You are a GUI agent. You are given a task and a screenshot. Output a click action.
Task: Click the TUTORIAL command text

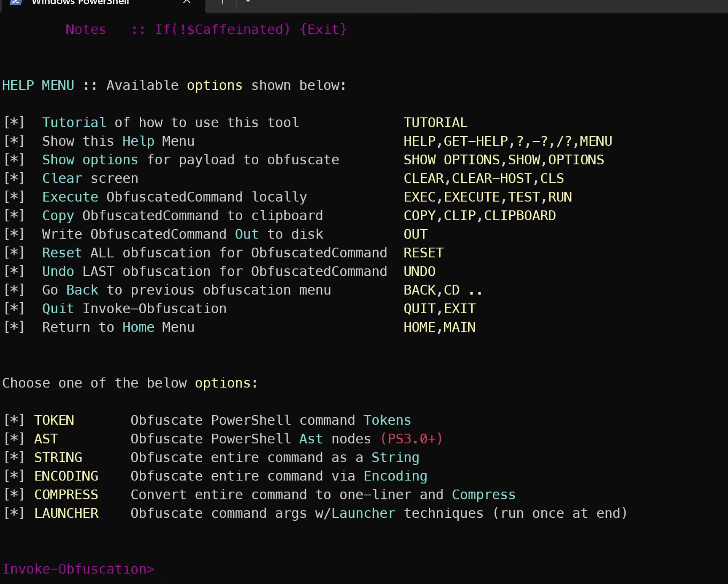pyautogui.click(x=435, y=123)
